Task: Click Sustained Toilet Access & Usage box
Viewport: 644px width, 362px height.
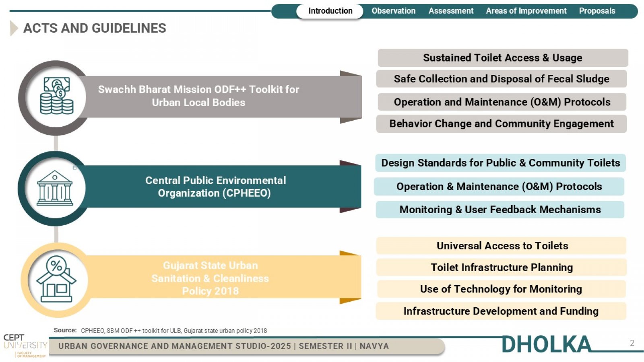Action: (503, 58)
